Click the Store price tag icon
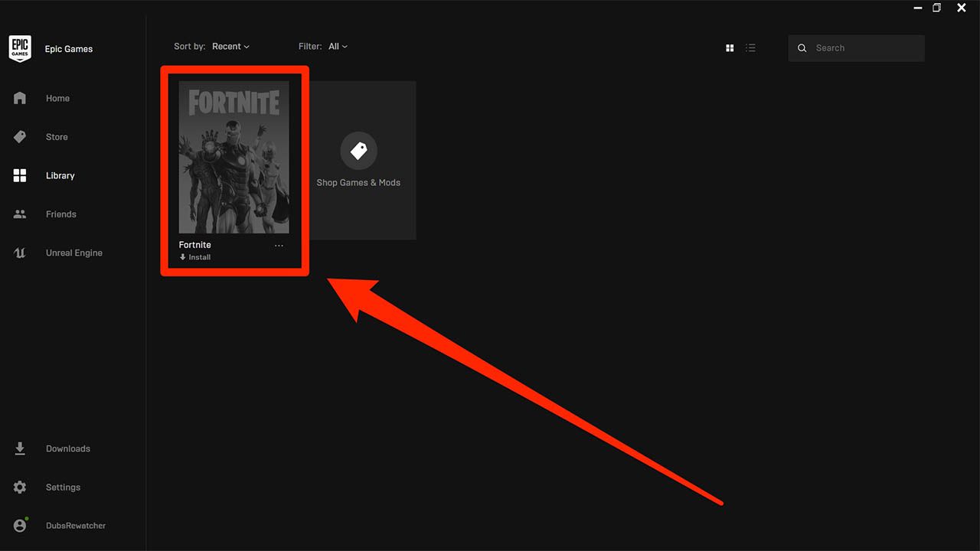This screenshot has height=551, width=980. coord(20,137)
